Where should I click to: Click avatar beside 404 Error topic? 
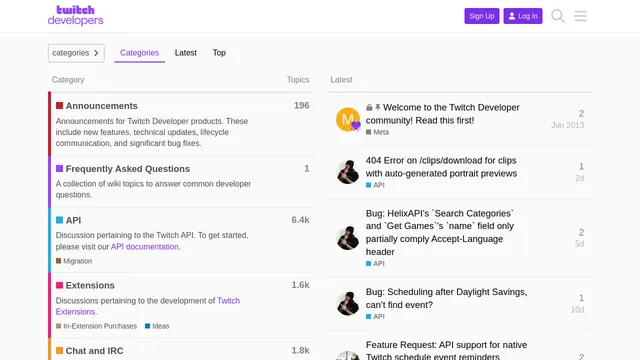[348, 172]
